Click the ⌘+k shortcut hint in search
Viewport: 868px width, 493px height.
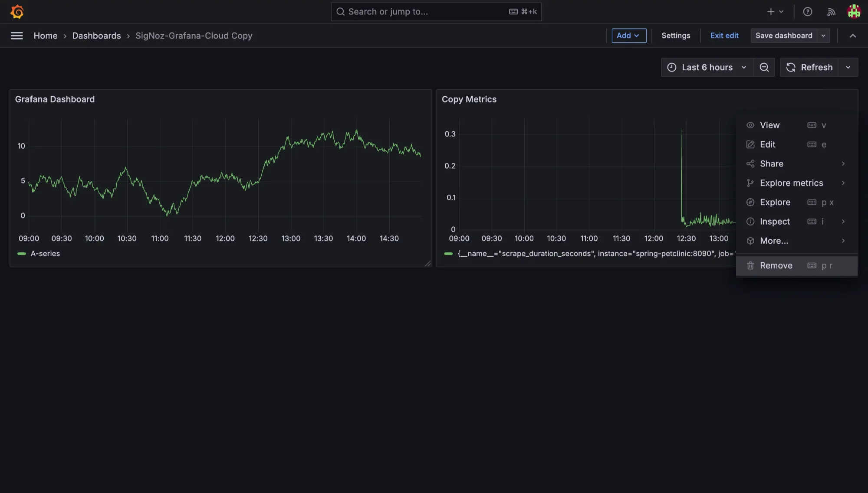click(x=523, y=12)
